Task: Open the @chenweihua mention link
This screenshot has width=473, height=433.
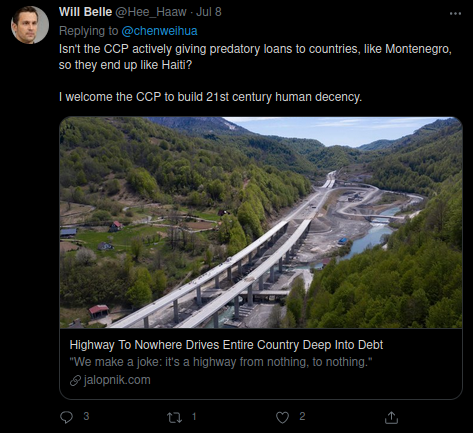Action: click(x=159, y=31)
